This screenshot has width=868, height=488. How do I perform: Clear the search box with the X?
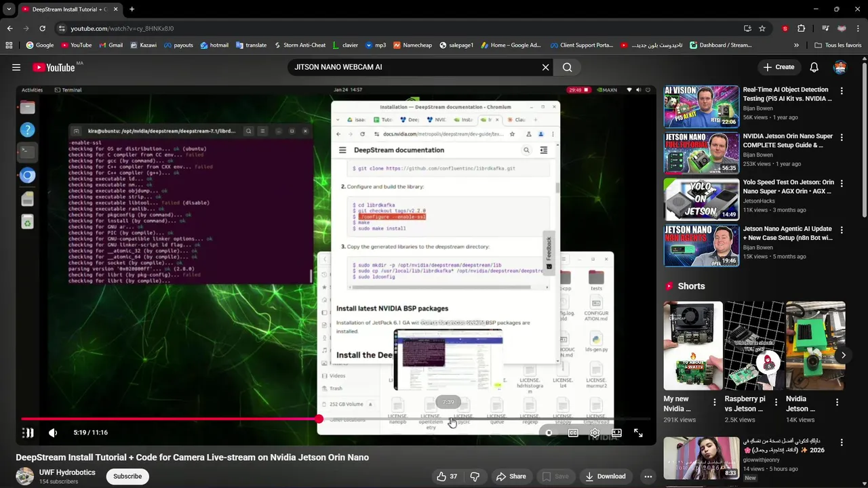point(545,67)
